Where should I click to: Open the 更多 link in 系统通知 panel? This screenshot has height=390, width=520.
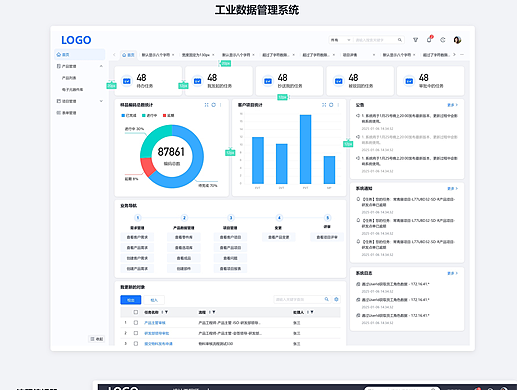pyautogui.click(x=452, y=189)
